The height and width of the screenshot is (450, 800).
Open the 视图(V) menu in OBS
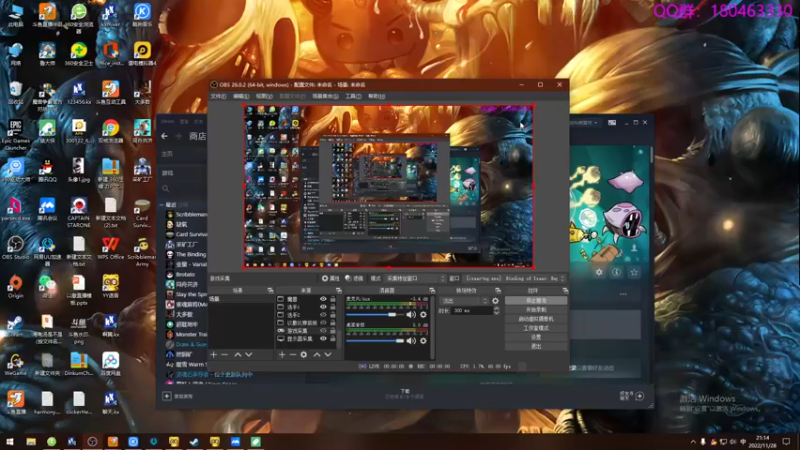(x=264, y=96)
